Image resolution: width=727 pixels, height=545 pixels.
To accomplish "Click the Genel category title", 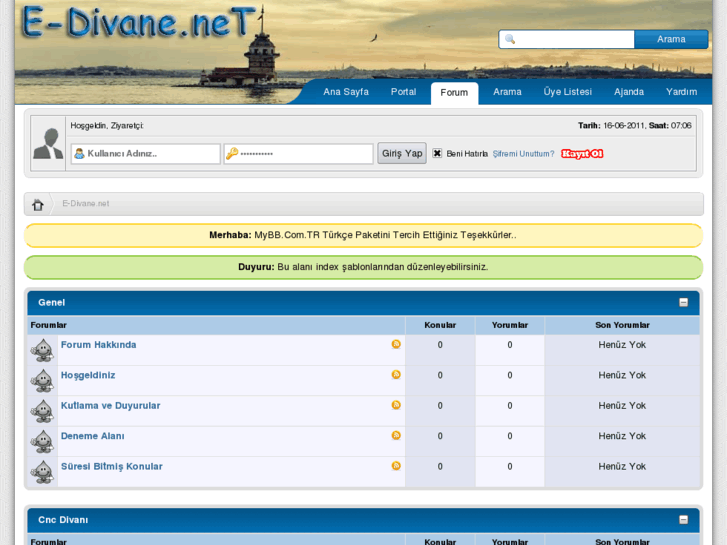I will (51, 302).
